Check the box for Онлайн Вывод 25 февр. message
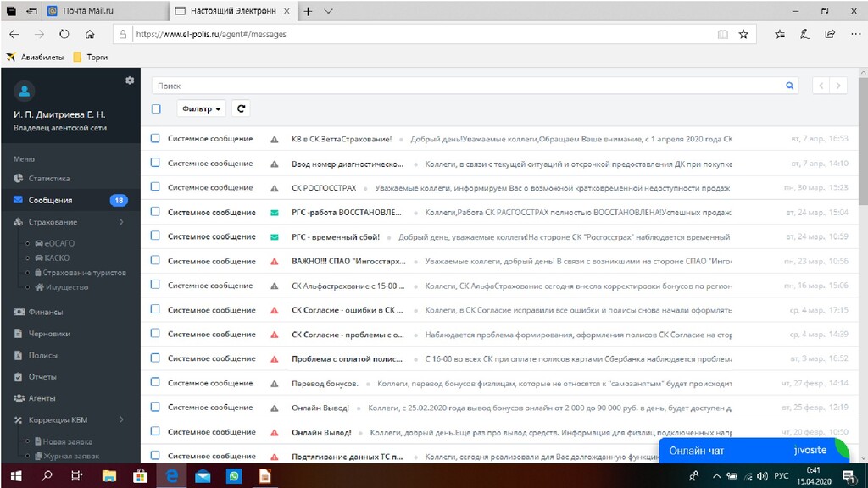 [155, 407]
